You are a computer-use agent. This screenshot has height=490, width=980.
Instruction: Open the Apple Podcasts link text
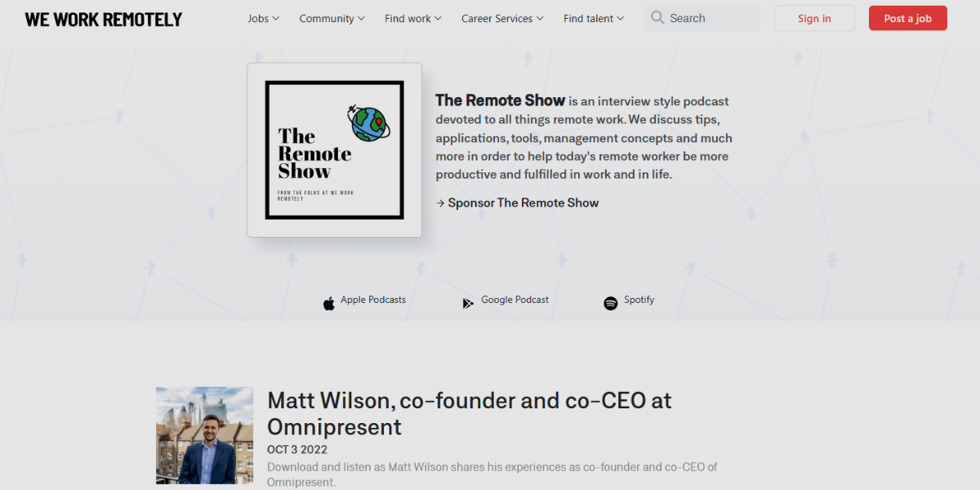pyautogui.click(x=373, y=300)
